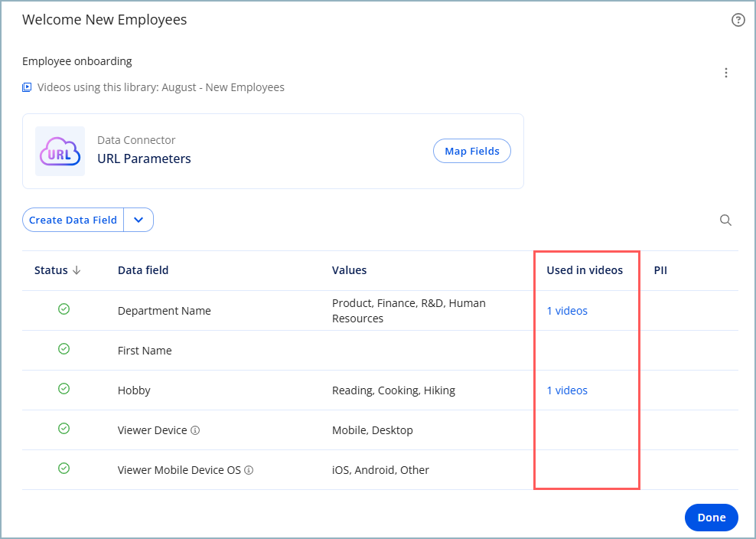Click the Data field column header
The image size is (756, 539).
(x=143, y=270)
